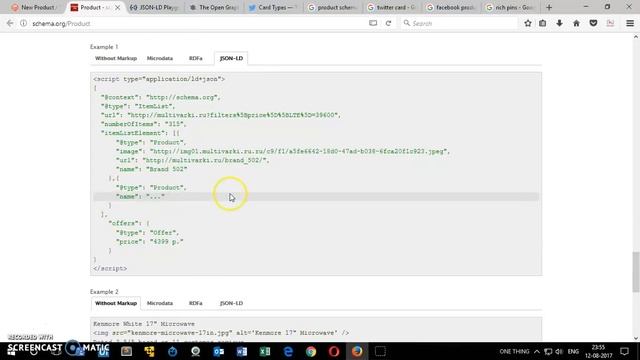Screen dimensions: 640x360
Task: Show bookmarks list clipboard icon
Action: (542, 23)
